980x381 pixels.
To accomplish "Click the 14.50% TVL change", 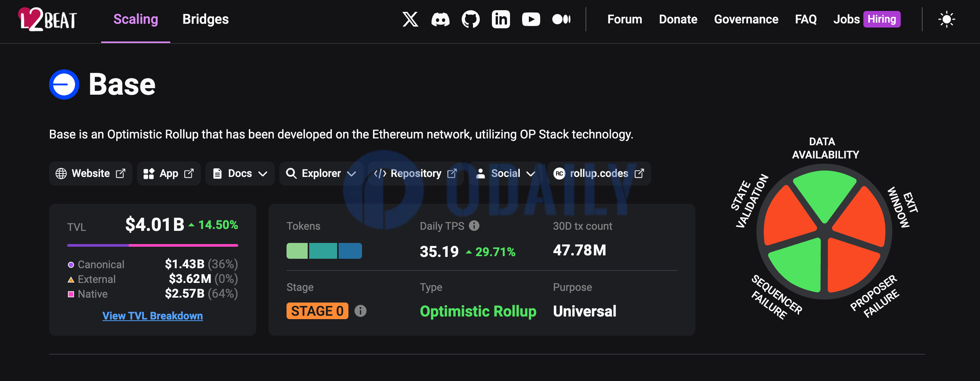I will (x=213, y=225).
